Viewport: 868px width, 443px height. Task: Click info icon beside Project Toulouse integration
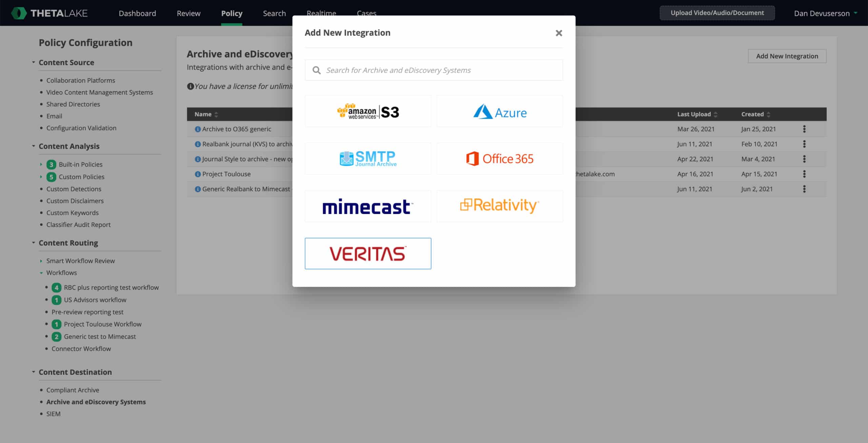click(x=198, y=174)
